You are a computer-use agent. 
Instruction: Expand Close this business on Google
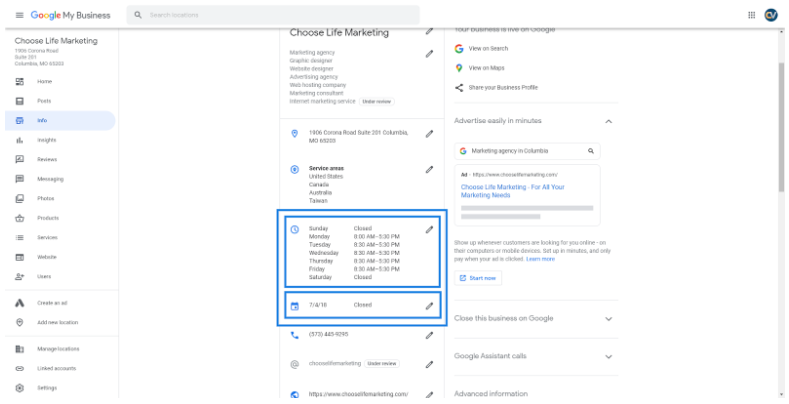608,319
